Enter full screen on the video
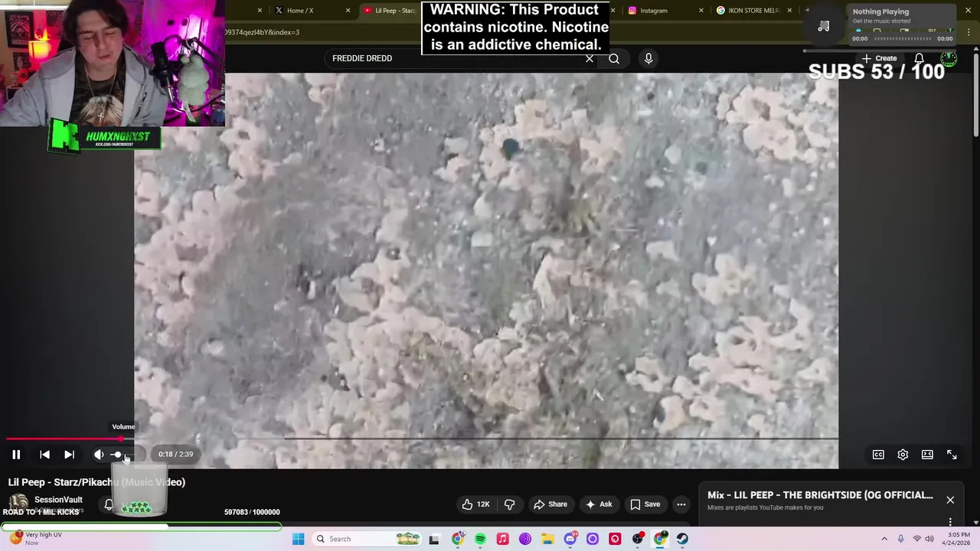Viewport: 980px width, 551px height. [952, 455]
